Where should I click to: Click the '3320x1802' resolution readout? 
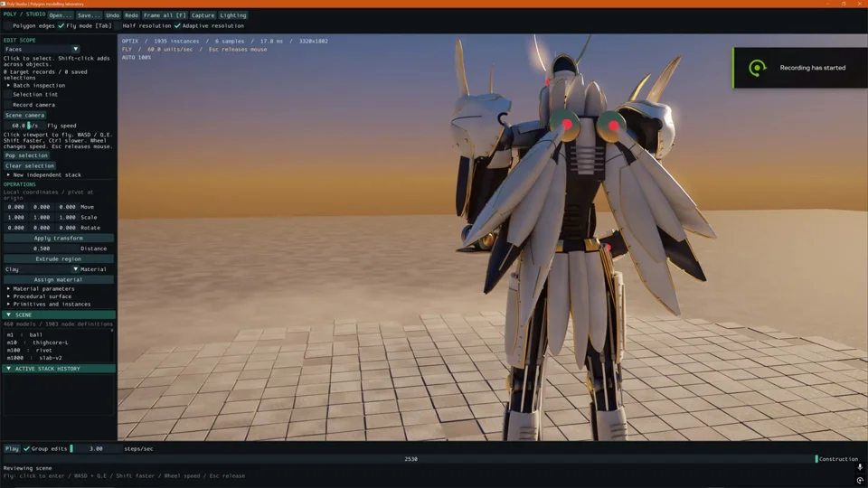coord(314,41)
